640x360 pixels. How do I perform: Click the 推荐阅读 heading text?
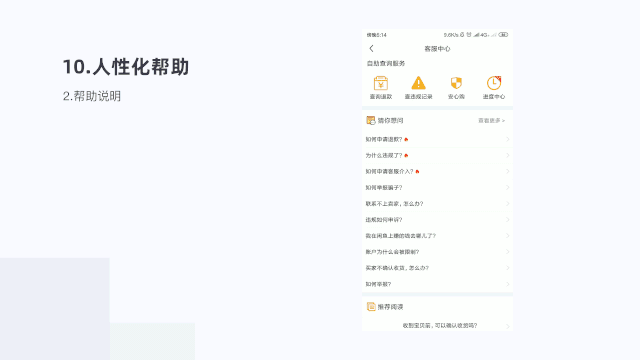coord(390,307)
